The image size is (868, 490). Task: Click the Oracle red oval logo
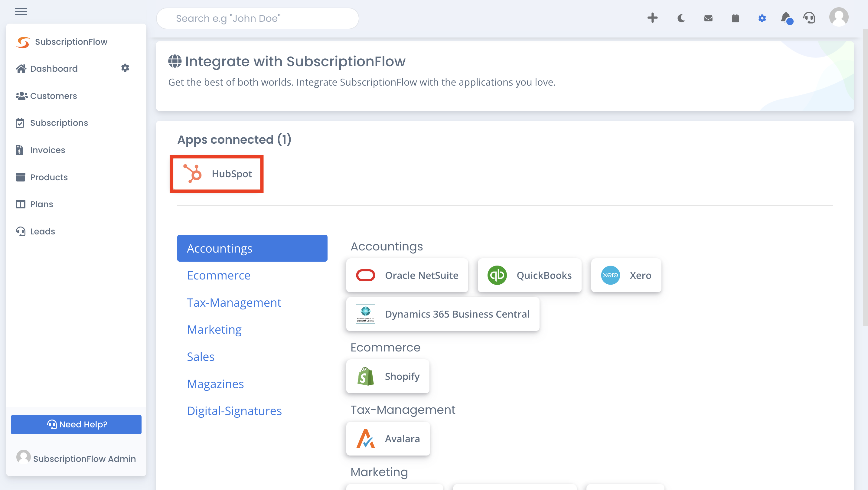(x=365, y=275)
